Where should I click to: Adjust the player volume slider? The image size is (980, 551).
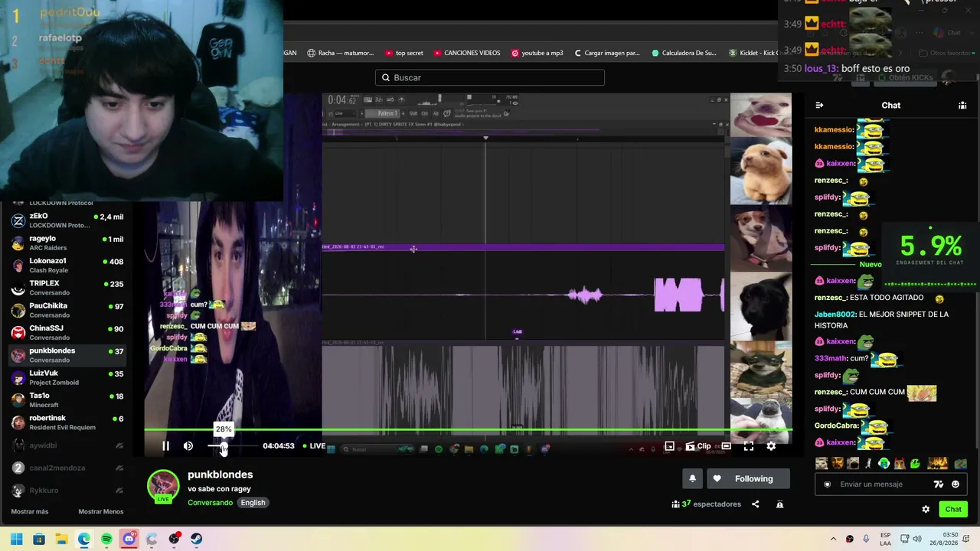coord(232,446)
